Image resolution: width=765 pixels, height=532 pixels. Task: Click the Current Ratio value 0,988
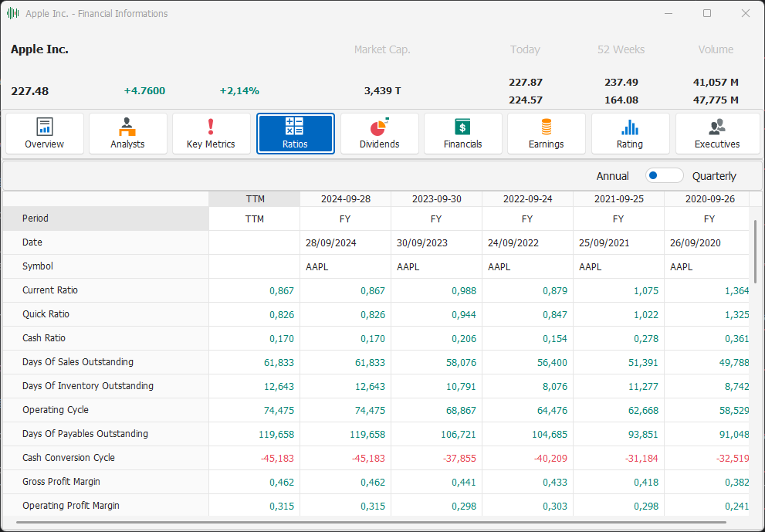tap(464, 291)
